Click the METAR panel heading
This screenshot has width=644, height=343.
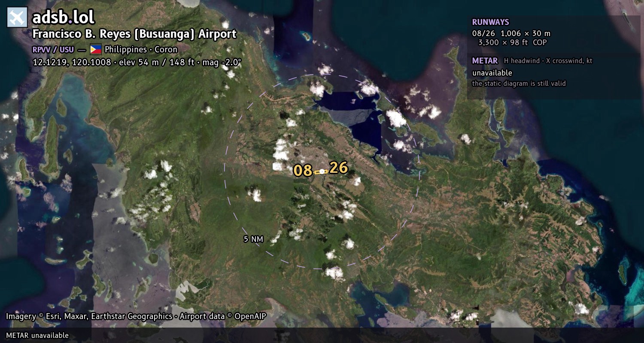pos(485,61)
